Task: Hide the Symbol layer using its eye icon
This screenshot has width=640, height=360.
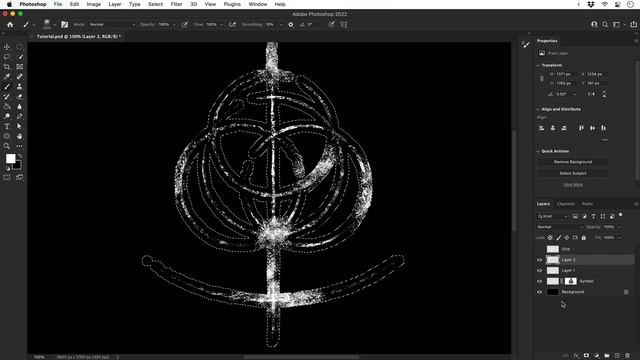Action: coord(540,281)
